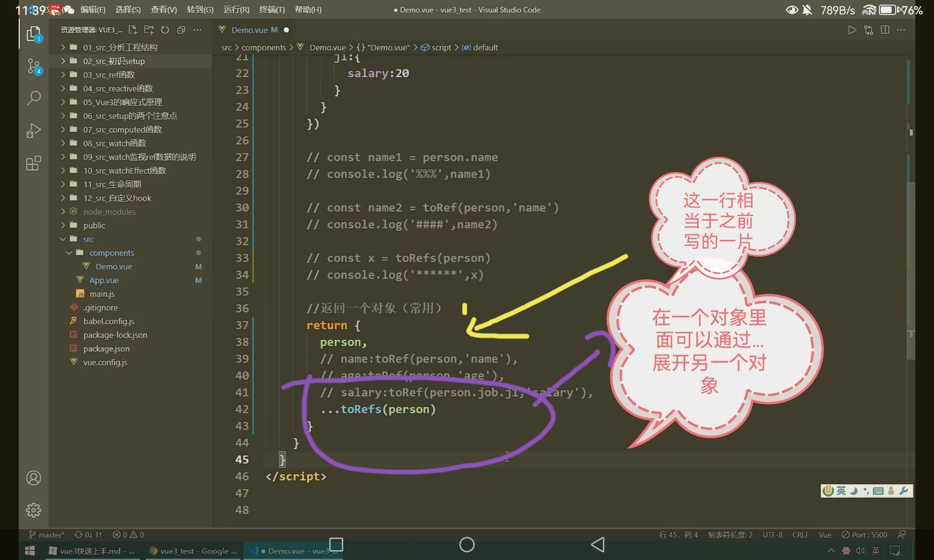Click CRLF line ending in status bar
This screenshot has width=934, height=560.
click(800, 535)
